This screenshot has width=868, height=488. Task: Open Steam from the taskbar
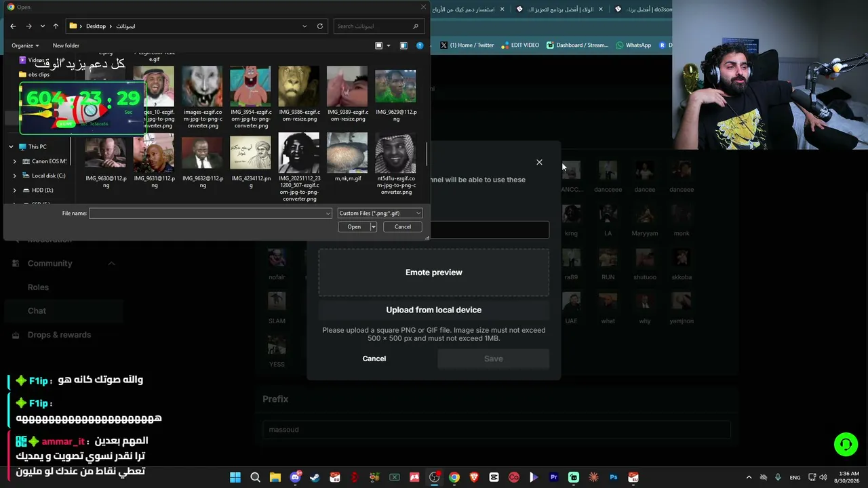point(315,477)
